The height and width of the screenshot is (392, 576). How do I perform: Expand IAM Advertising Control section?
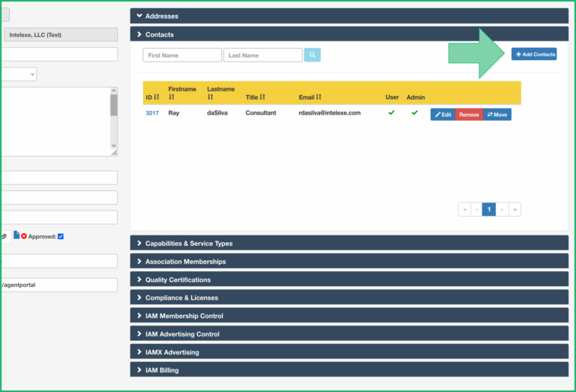point(349,334)
